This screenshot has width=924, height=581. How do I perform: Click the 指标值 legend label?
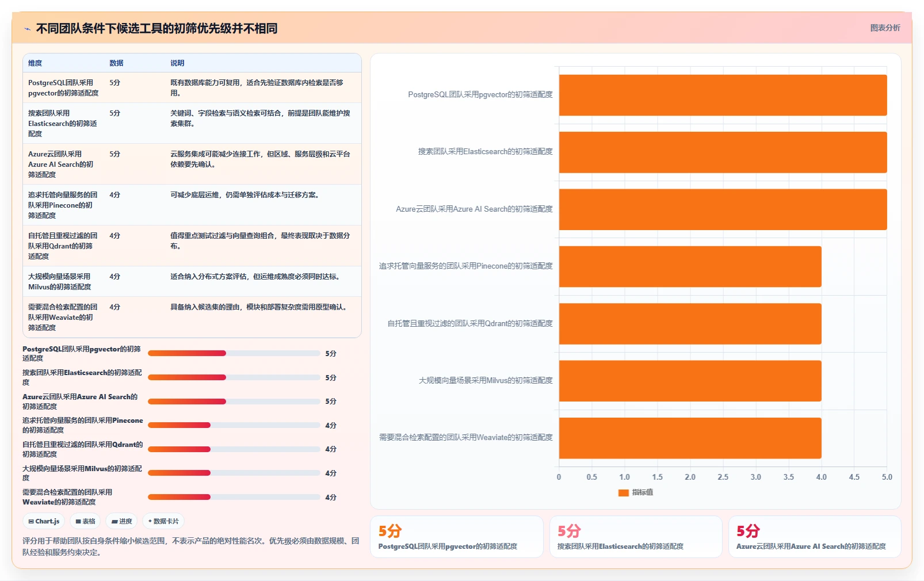[x=643, y=492]
